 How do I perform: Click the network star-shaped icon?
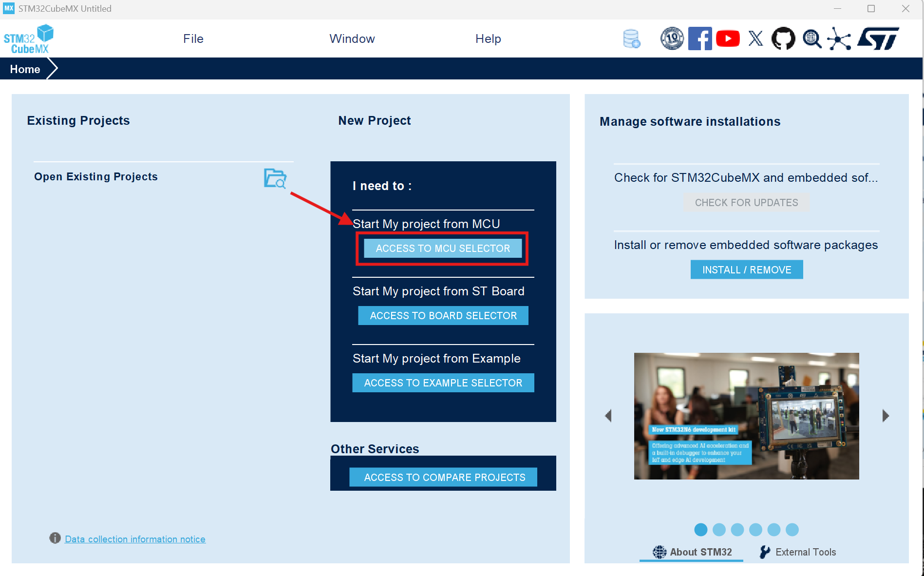coord(839,38)
